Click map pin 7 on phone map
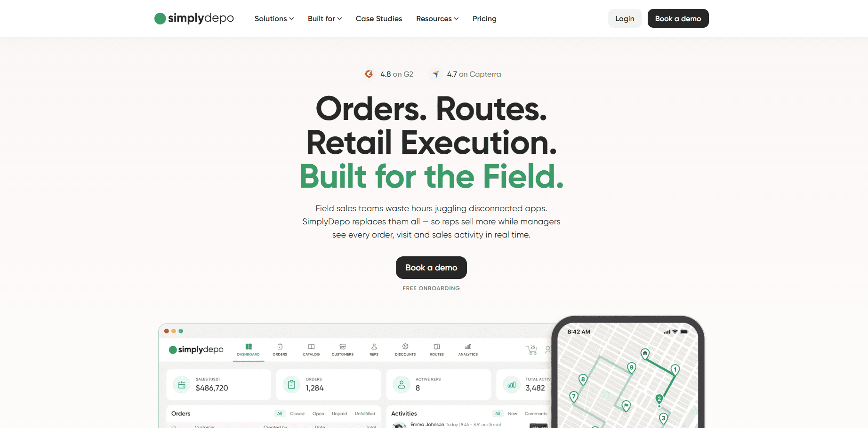The image size is (868, 428). click(573, 397)
